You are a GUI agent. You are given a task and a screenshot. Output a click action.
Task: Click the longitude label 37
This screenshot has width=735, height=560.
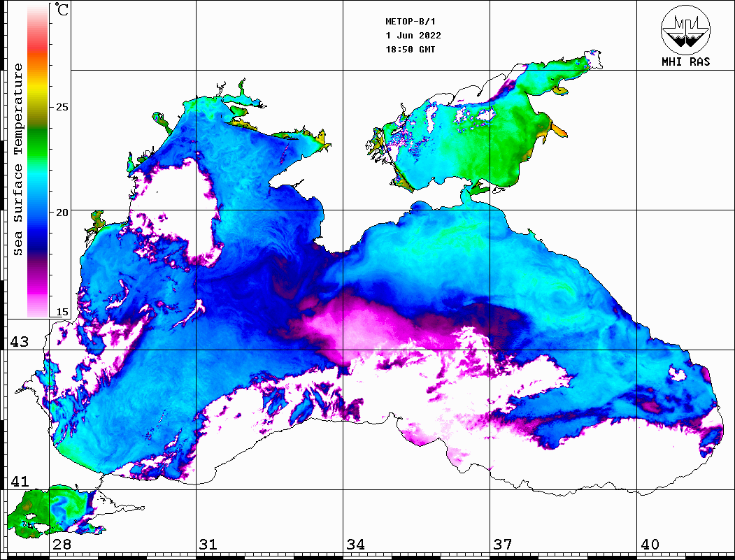pos(502,544)
